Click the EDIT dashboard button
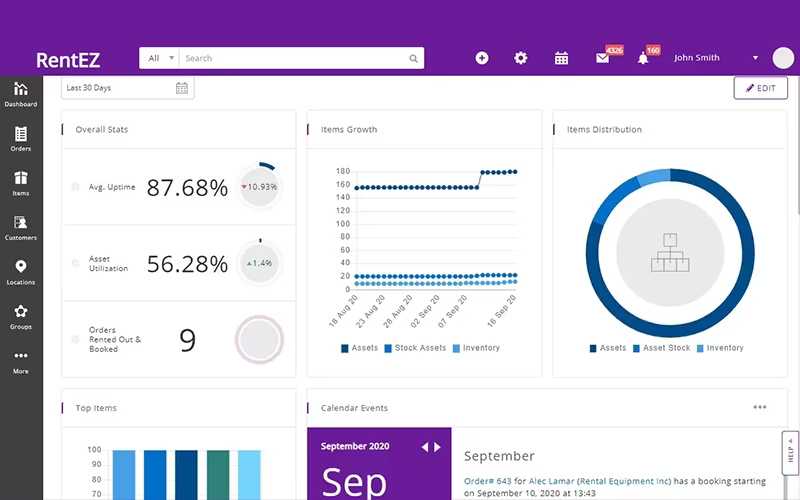Screen dimensions: 800x500 (761, 88)
